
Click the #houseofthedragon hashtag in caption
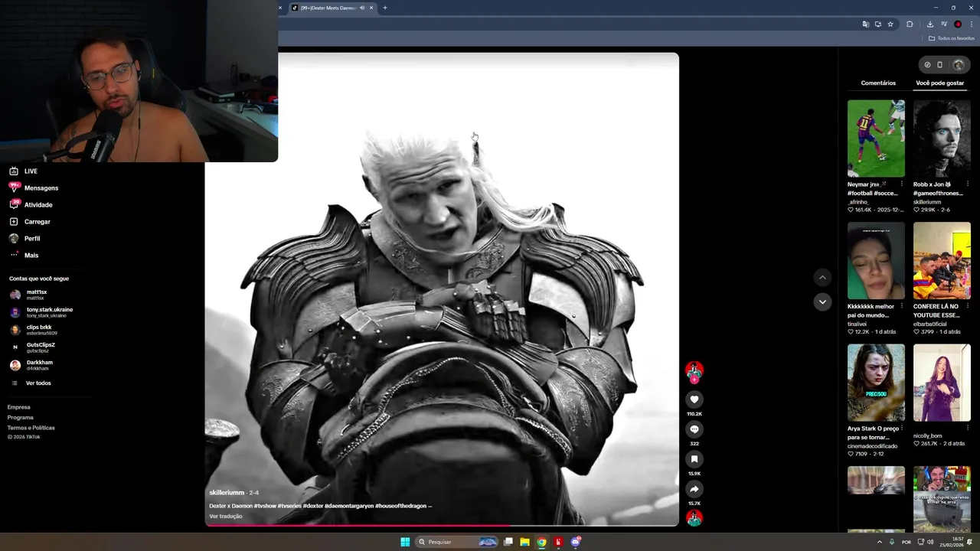tap(400, 506)
